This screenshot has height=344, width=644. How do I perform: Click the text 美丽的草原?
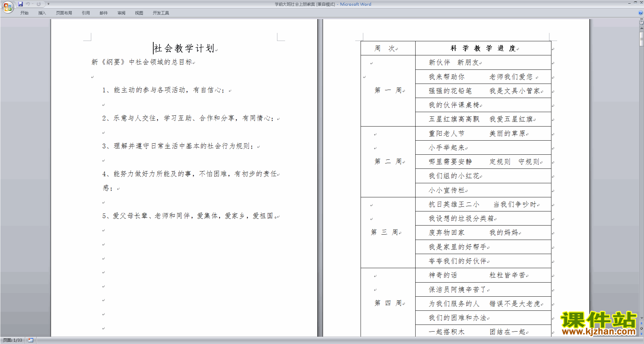tap(507, 134)
